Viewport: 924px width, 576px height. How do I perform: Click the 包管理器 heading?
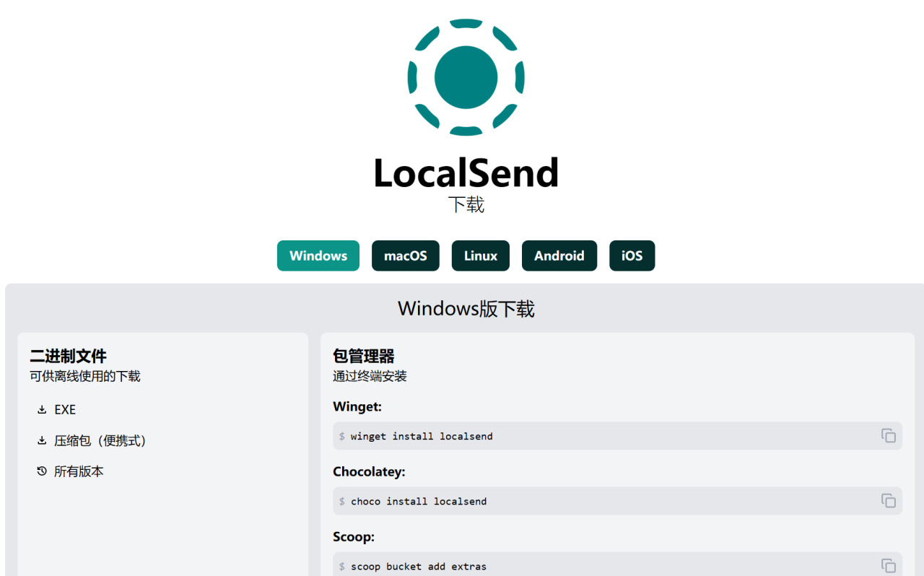pyautogui.click(x=364, y=356)
